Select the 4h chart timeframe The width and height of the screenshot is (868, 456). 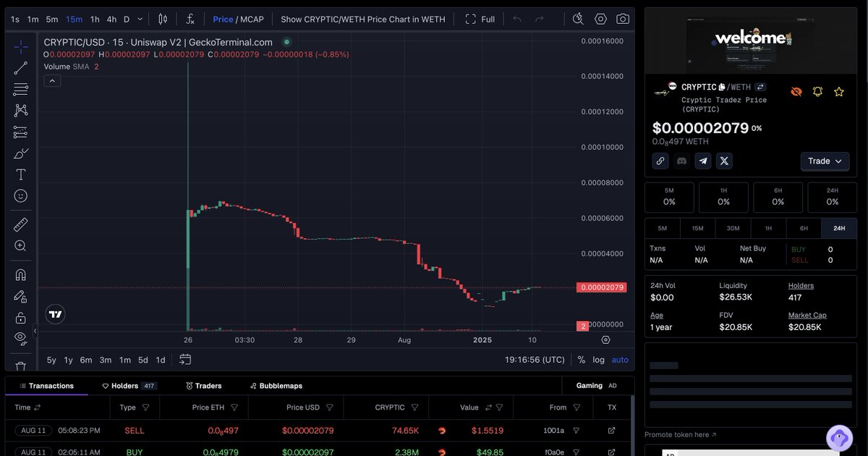111,20
